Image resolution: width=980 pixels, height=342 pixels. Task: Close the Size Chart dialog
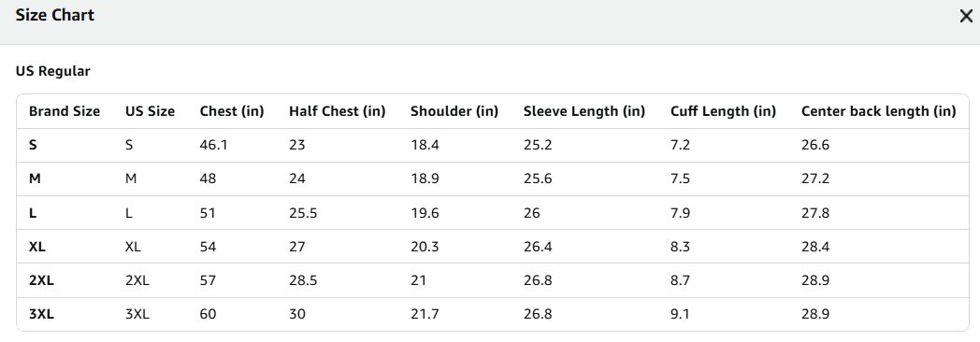coord(966,16)
